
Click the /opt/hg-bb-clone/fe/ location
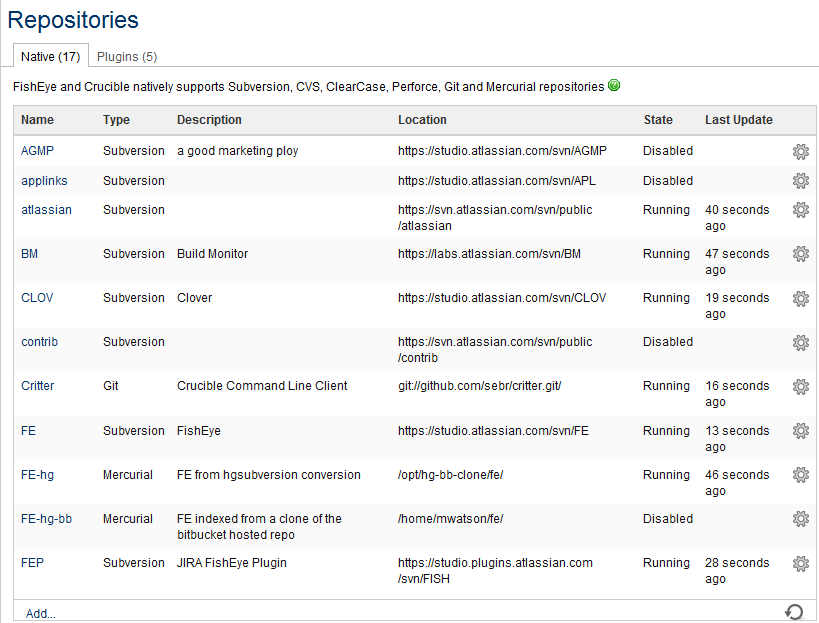[x=450, y=475]
